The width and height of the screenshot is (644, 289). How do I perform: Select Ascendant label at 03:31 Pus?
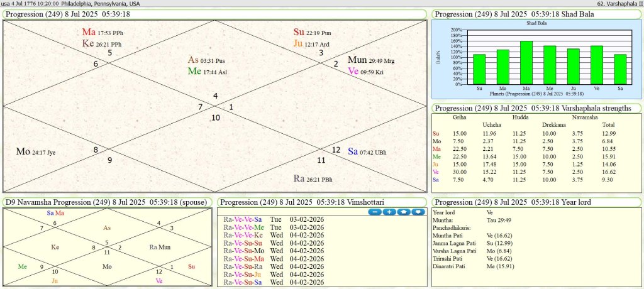(206, 60)
